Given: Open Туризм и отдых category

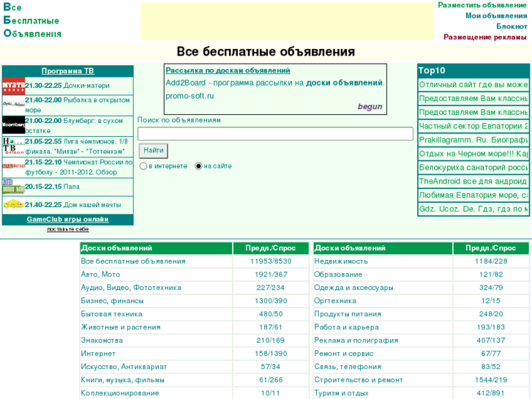Looking at the screenshot, I should 341,393.
